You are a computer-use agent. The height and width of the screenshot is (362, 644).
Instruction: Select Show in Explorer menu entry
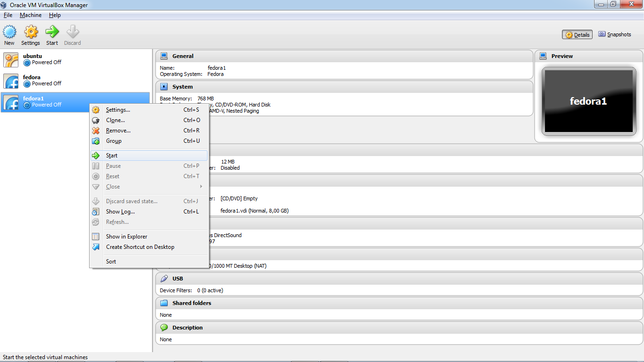[149, 237]
